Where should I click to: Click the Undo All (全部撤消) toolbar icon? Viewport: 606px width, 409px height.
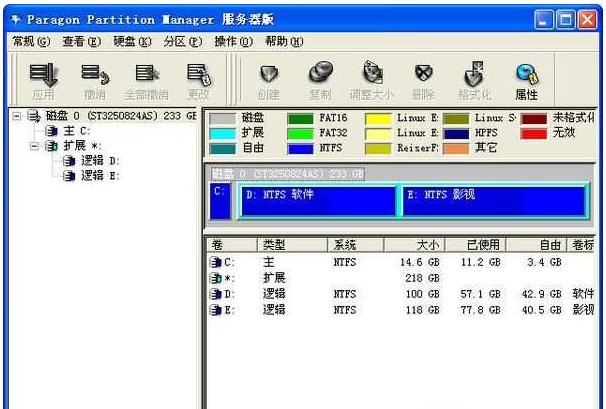[x=146, y=73]
